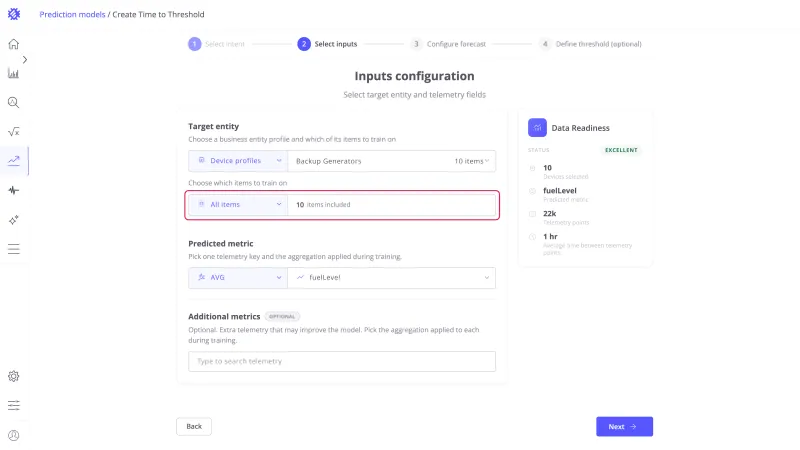Click the Device profiles icon in dropdown

tap(202, 160)
